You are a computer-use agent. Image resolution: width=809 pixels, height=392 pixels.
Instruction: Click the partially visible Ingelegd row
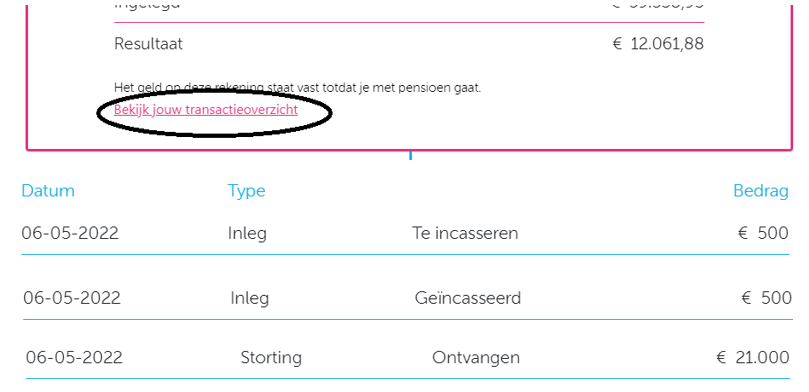point(409,6)
